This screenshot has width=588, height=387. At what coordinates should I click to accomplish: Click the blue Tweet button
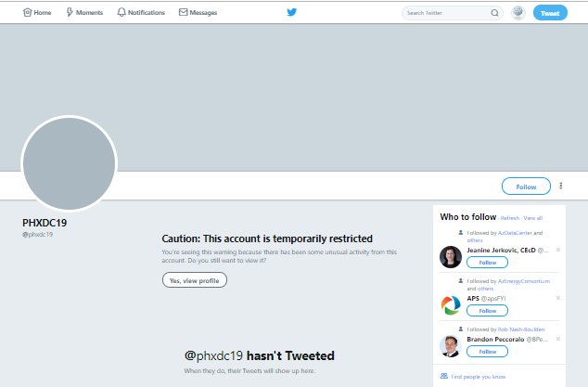550,13
